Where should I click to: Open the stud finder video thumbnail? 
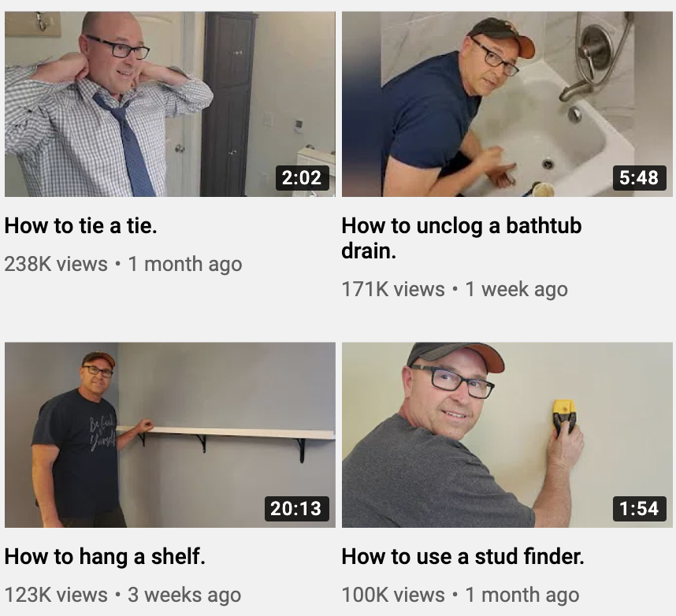click(507, 435)
